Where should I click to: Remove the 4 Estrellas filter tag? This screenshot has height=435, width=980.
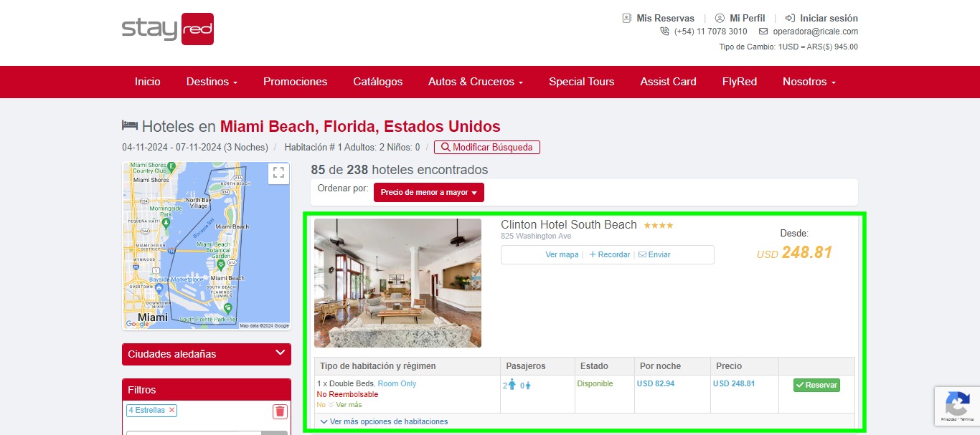(x=171, y=410)
